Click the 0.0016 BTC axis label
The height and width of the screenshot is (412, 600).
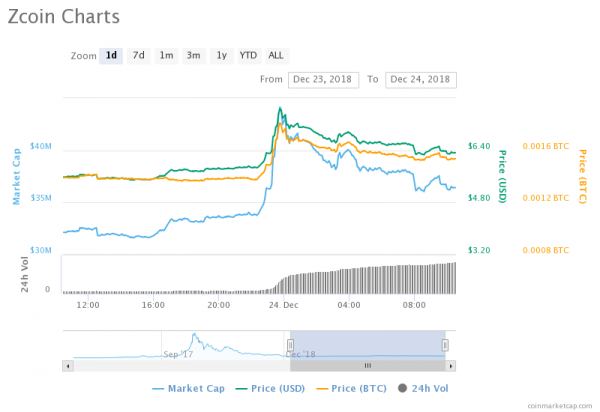click(x=546, y=146)
